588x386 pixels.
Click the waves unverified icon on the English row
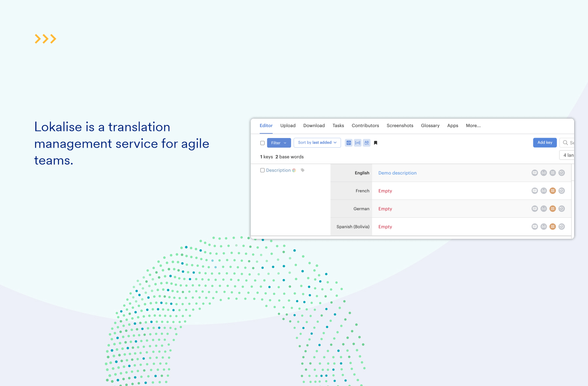(x=553, y=173)
